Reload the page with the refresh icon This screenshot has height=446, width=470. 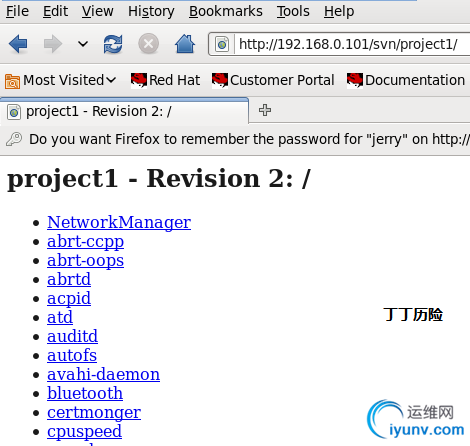coord(113,44)
